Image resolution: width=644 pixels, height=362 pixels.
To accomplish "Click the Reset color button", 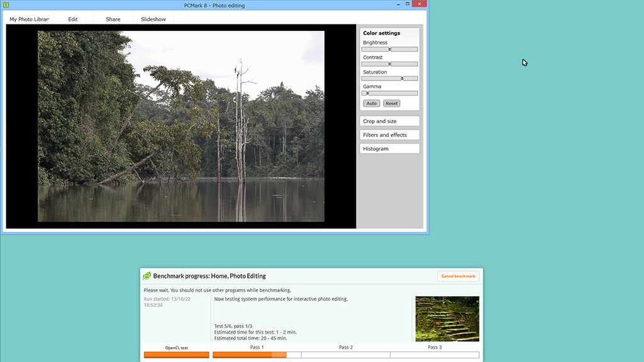I will click(x=391, y=104).
